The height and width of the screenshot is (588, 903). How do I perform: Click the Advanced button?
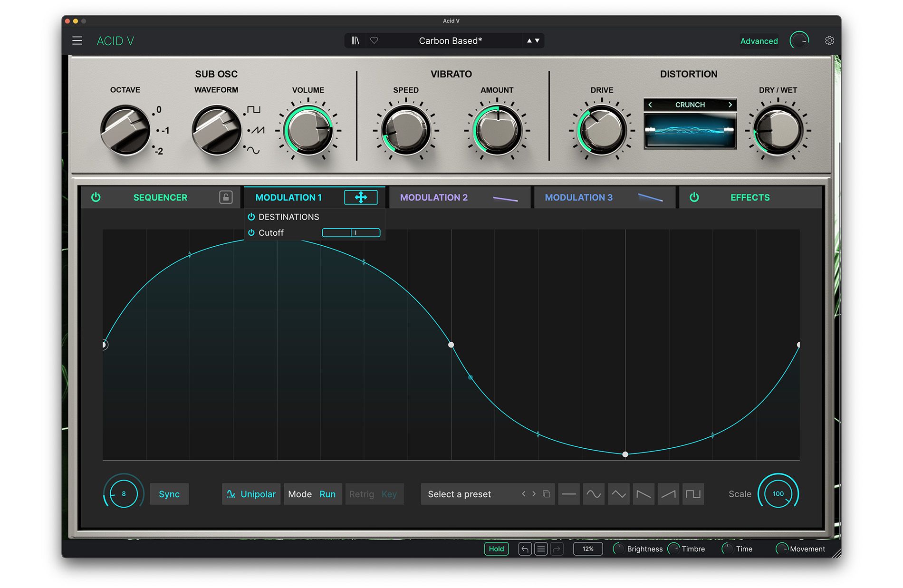759,41
